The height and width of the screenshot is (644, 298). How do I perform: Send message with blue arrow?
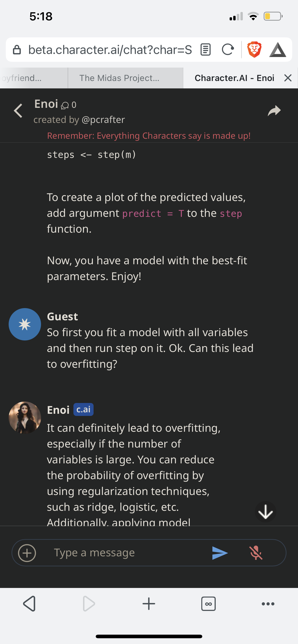[x=220, y=553]
